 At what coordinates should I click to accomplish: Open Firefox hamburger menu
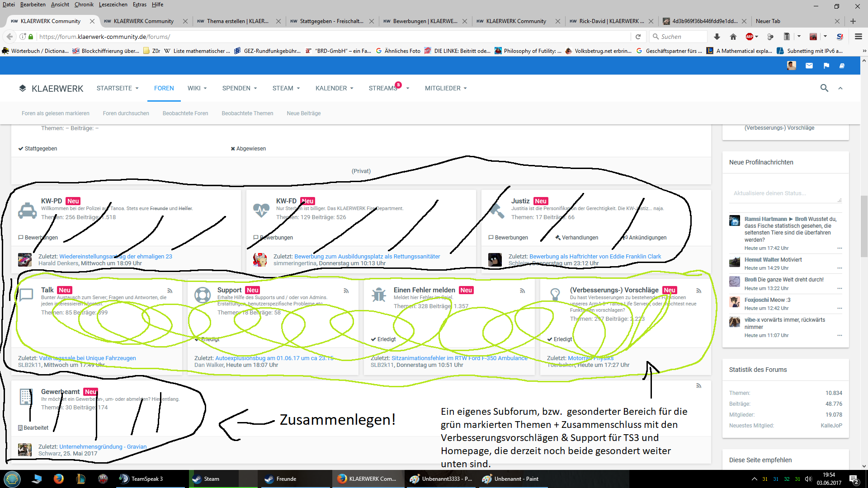click(x=859, y=37)
